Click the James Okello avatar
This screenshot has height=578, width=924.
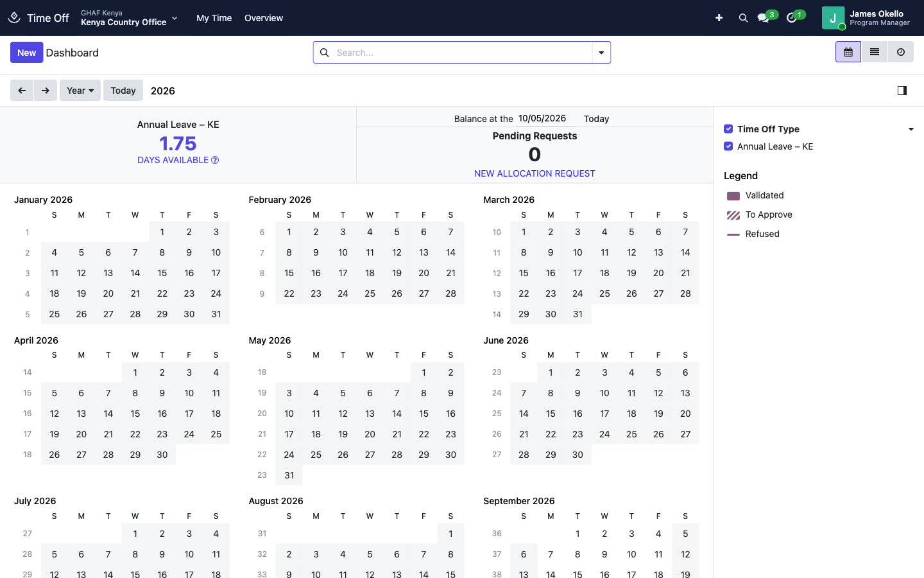tap(833, 18)
